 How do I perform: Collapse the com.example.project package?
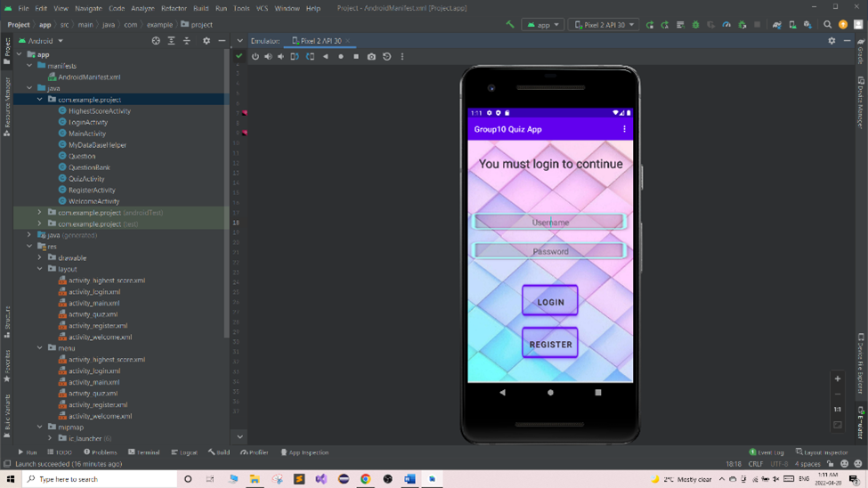pos(39,99)
